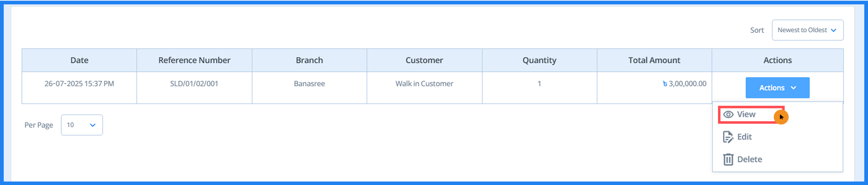Screen dimensions: 868x185
Task: Click the Total Amount column header
Action: 654,60
